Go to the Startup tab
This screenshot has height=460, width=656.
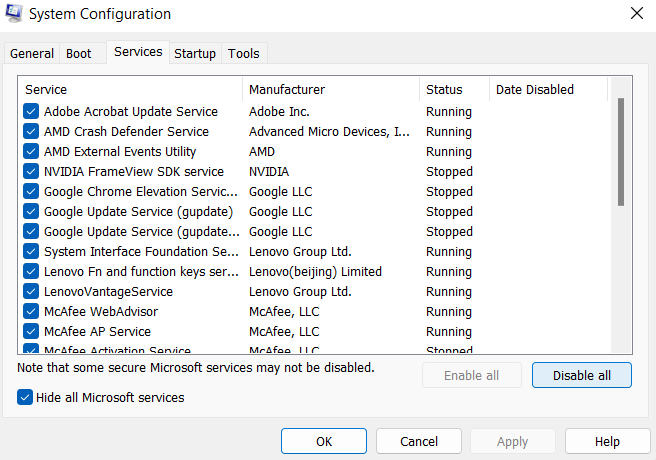(x=195, y=54)
